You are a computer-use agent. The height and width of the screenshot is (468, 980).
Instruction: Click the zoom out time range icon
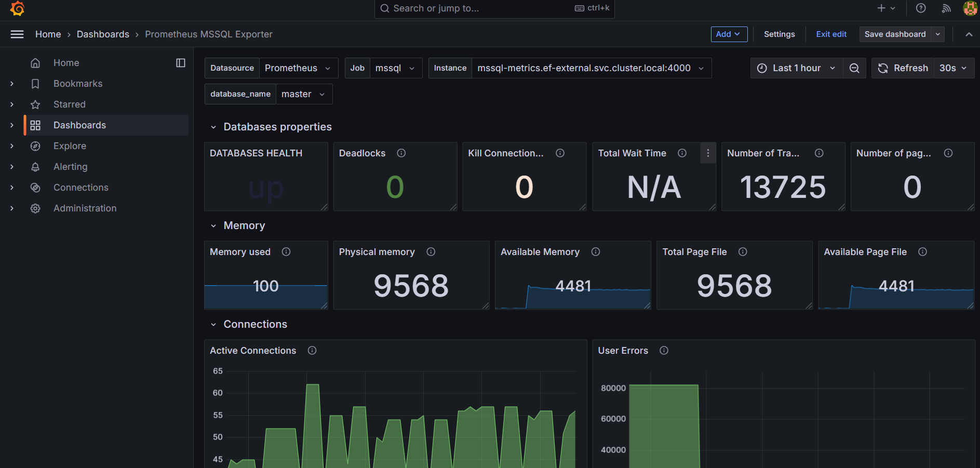pos(854,68)
